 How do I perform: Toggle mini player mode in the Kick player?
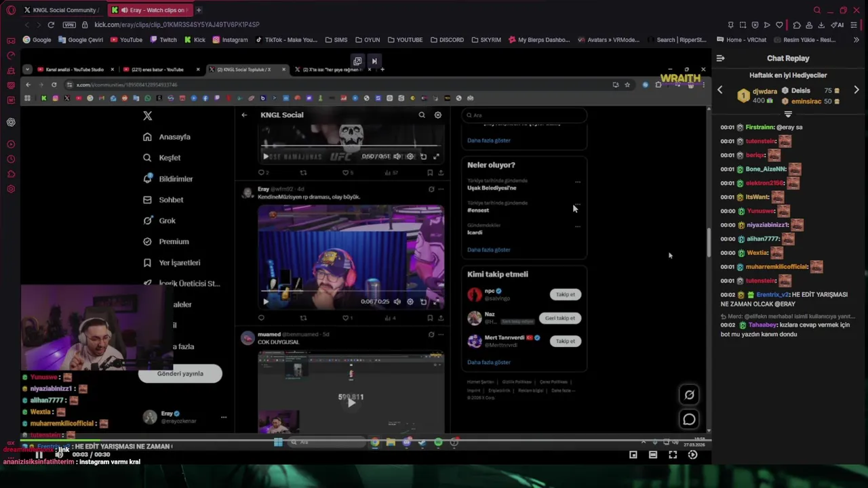pyautogui.click(x=633, y=455)
